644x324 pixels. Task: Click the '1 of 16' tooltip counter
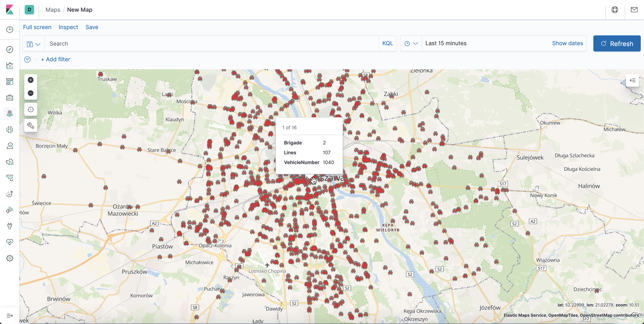(x=289, y=127)
